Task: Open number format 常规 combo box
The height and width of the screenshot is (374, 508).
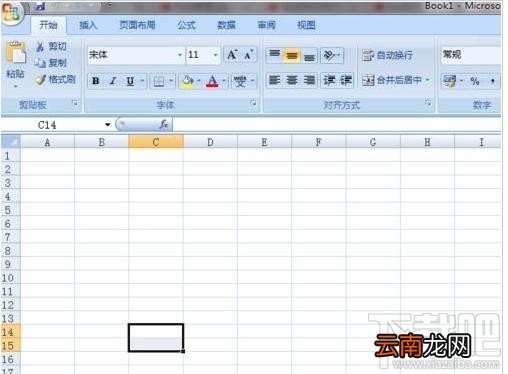Action: (x=471, y=55)
